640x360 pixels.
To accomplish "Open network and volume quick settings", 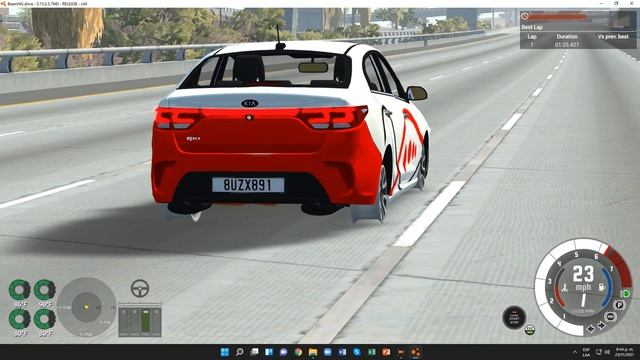I will coord(602,352).
